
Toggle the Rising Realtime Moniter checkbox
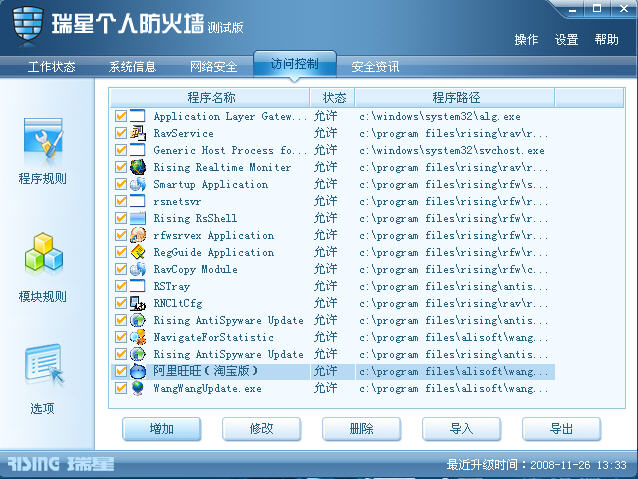[x=121, y=167]
